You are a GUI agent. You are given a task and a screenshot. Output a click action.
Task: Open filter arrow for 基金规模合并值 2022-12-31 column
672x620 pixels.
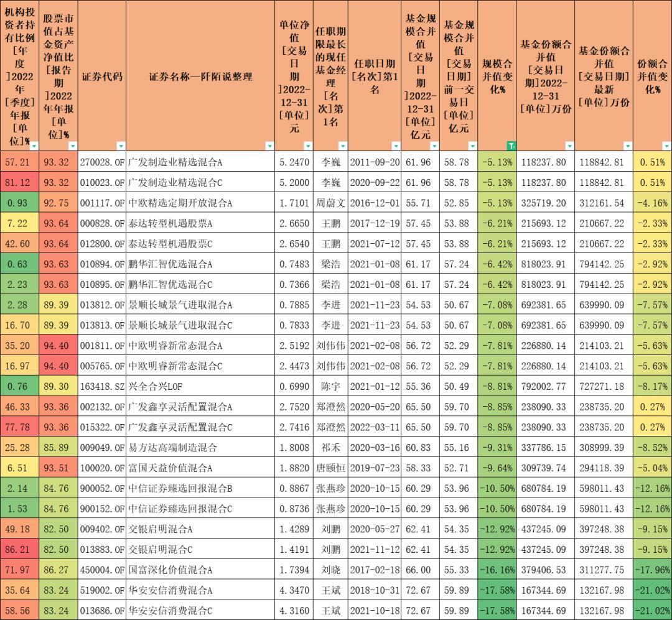434,146
